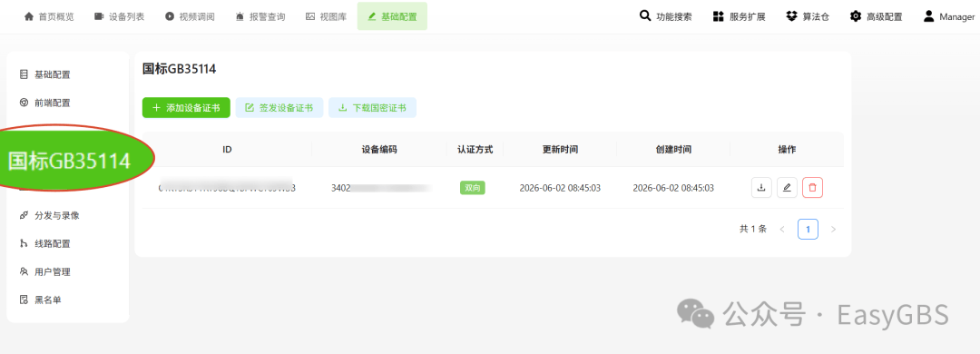Open 报警查询 alarm query tab
This screenshot has height=354, width=980.
pyautogui.click(x=260, y=17)
